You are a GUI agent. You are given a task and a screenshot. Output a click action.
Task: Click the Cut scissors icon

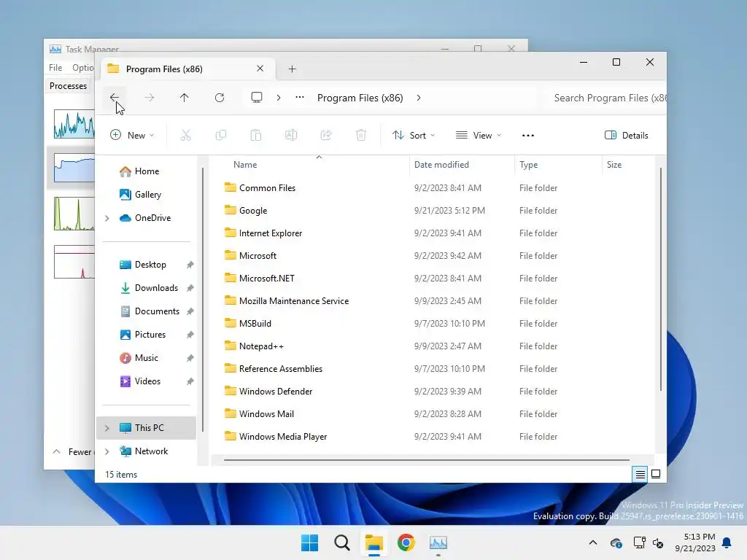(x=186, y=135)
